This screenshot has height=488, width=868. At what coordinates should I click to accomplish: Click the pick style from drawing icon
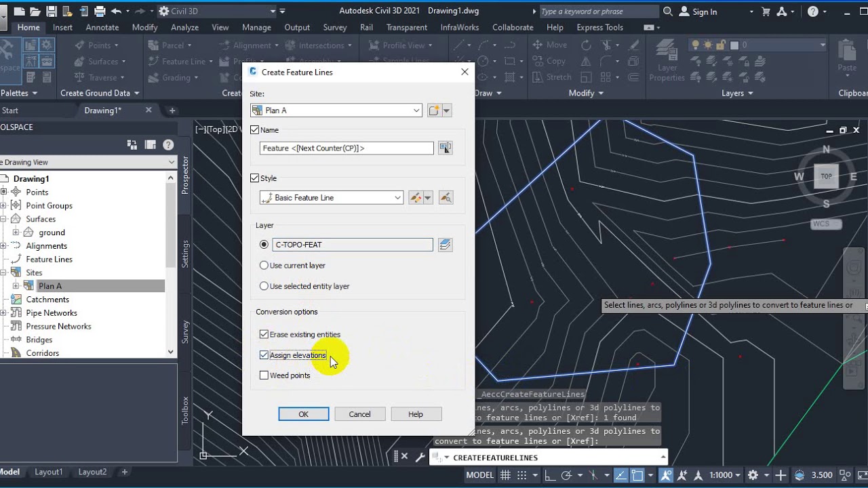tap(445, 198)
